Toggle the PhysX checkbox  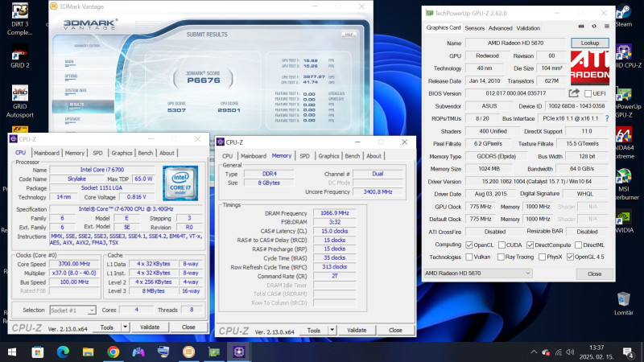coord(542,257)
